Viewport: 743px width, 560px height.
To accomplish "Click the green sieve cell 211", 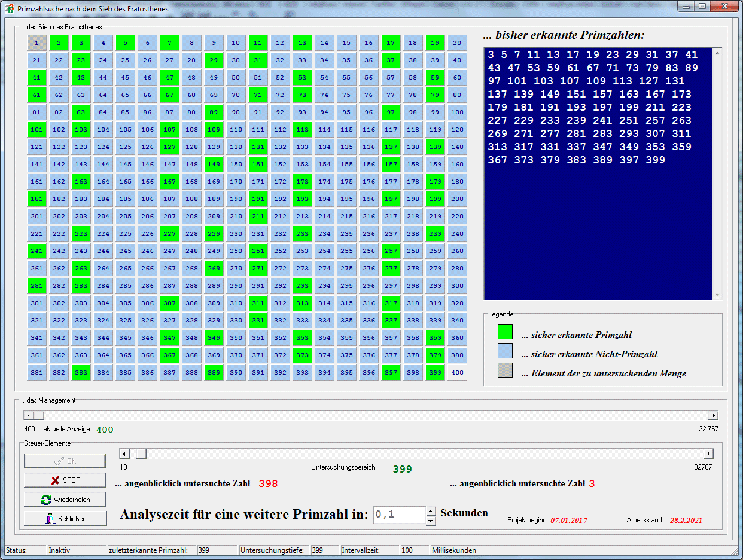I will tap(258, 217).
